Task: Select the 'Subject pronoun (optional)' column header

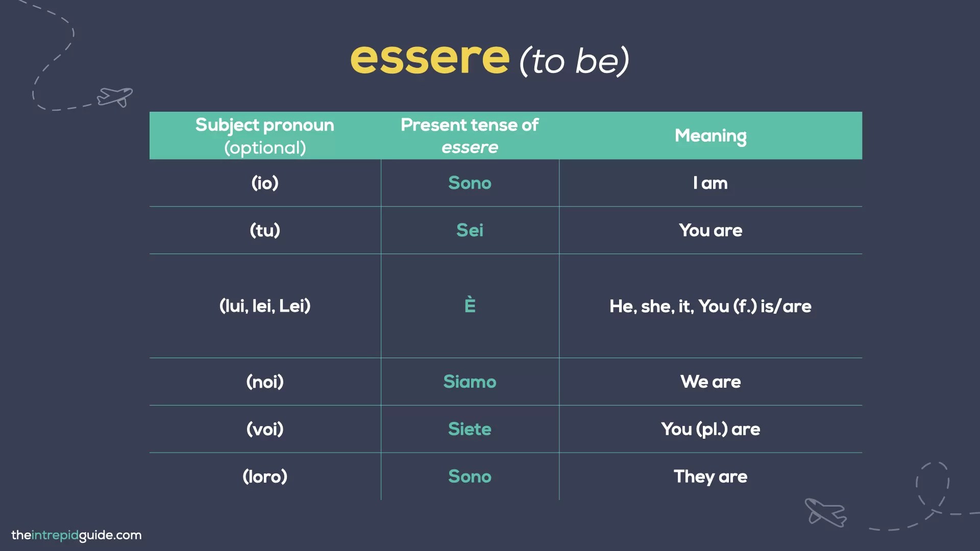Action: click(x=265, y=136)
